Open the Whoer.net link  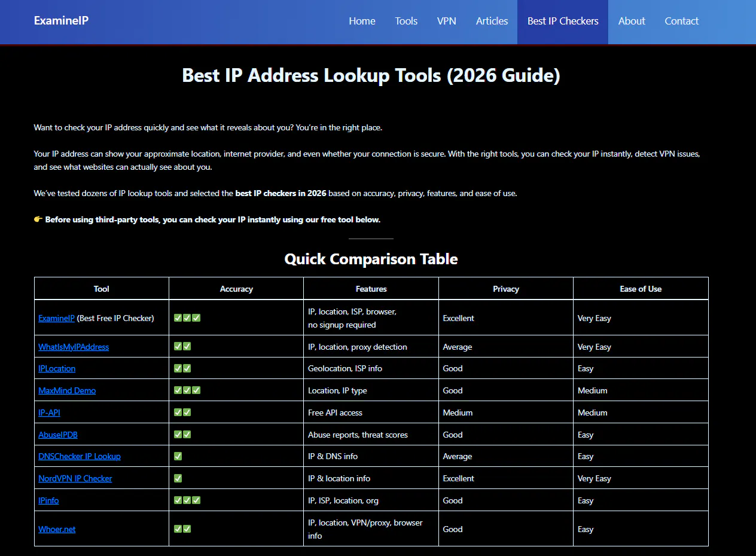[57, 529]
